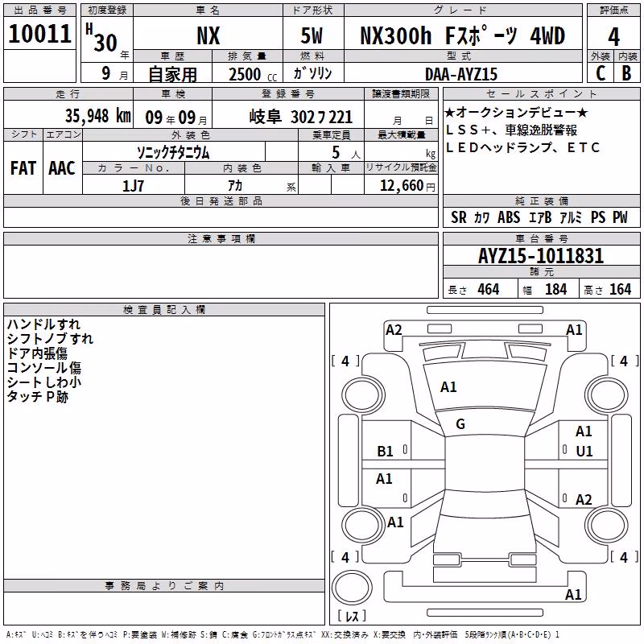Select recycle deposit 12,660 yen
The width and height of the screenshot is (644, 644).
(x=407, y=186)
